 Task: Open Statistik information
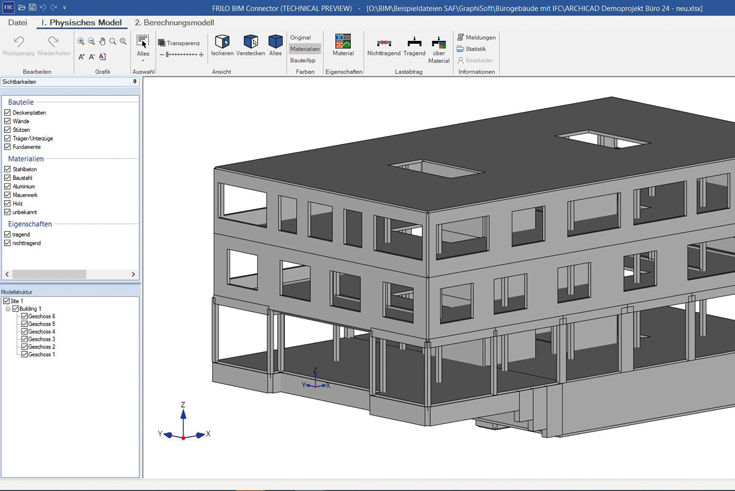point(471,49)
